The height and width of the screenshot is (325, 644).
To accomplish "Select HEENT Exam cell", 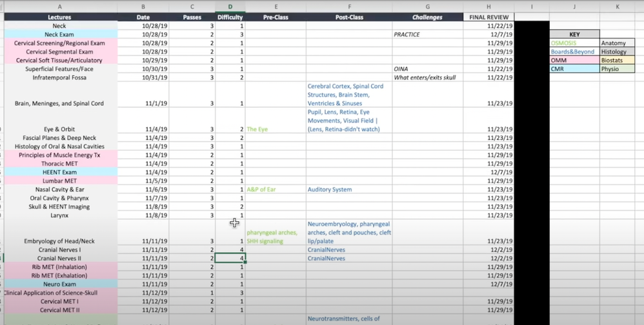I will click(60, 172).
